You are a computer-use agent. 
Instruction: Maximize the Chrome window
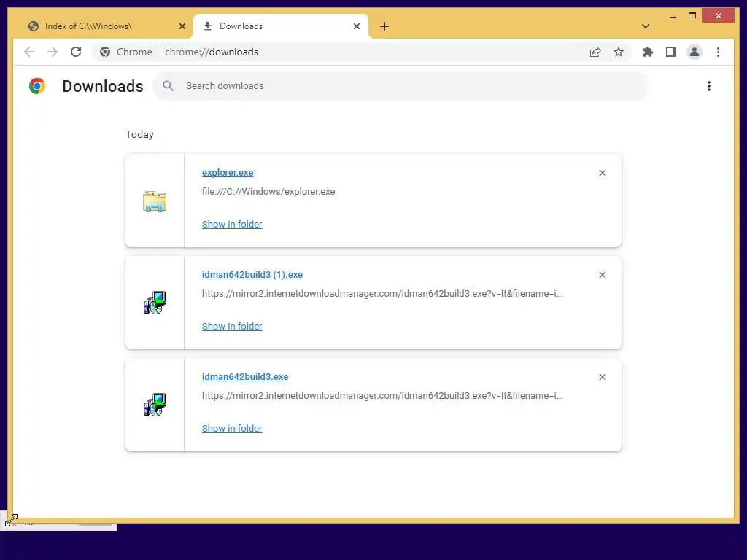(x=692, y=16)
